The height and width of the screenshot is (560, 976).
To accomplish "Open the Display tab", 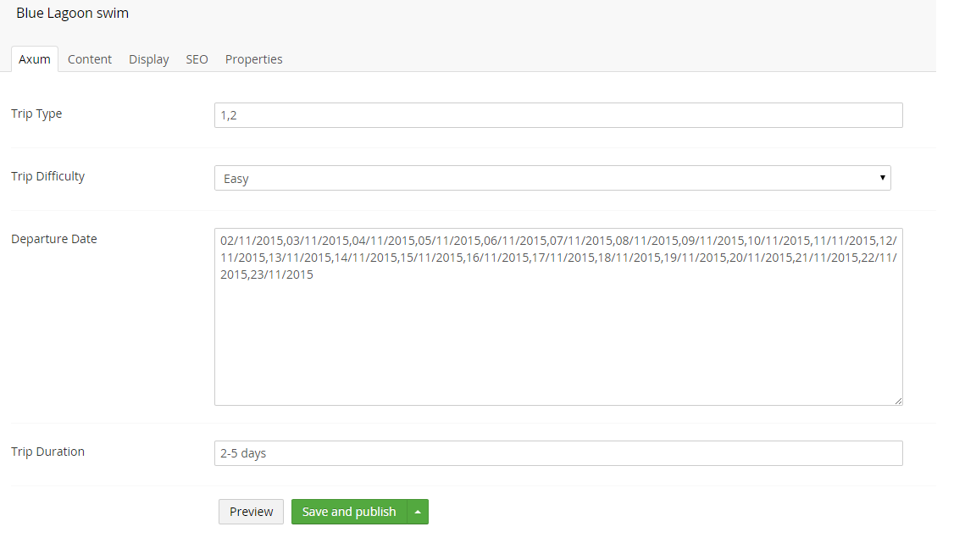I will click(x=149, y=59).
